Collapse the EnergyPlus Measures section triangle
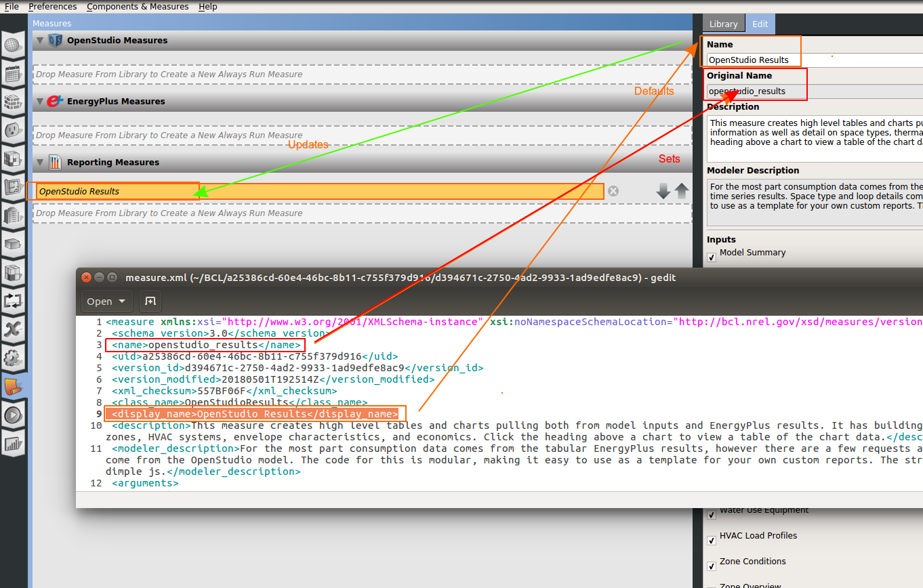This screenshot has height=588, width=923. click(x=40, y=102)
